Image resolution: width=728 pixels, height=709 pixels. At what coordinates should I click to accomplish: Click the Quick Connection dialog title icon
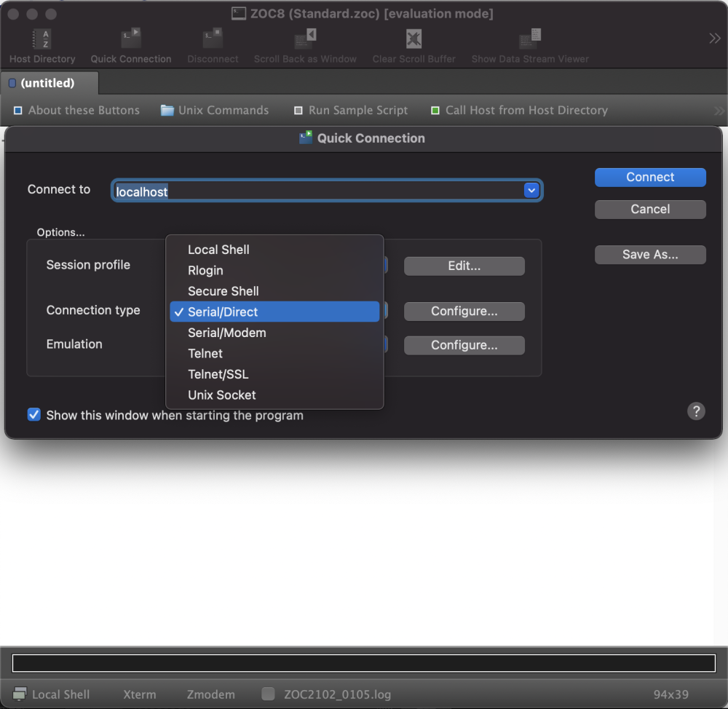[306, 138]
